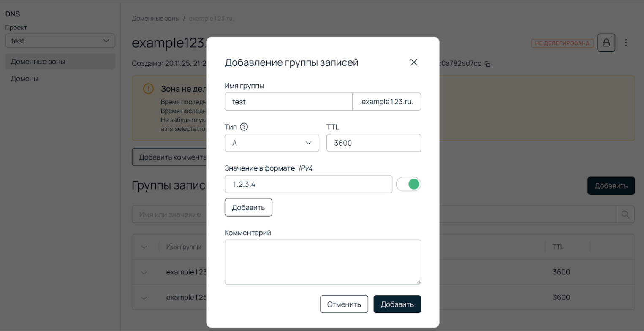
Task: Click the lock icon next to the zone badge
Action: [x=606, y=42]
